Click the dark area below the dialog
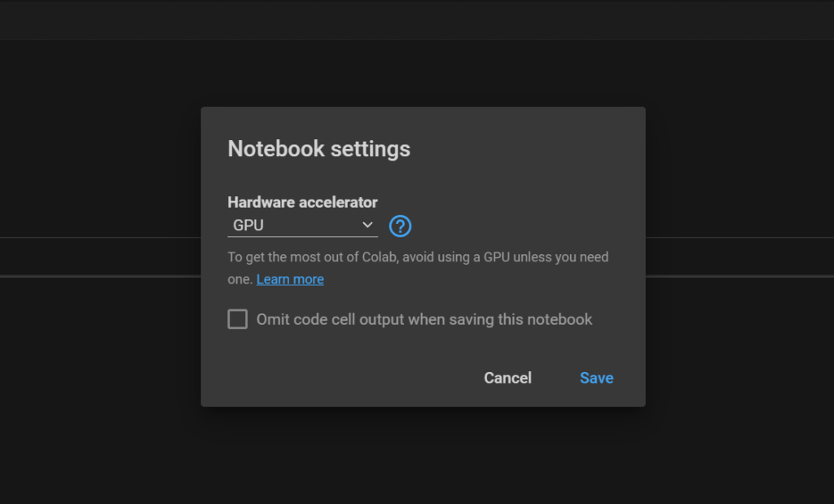This screenshot has height=504, width=834. (x=417, y=456)
